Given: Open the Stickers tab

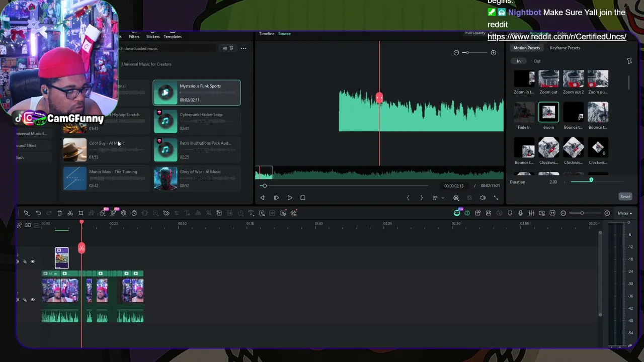Looking at the screenshot, I should 153,37.
